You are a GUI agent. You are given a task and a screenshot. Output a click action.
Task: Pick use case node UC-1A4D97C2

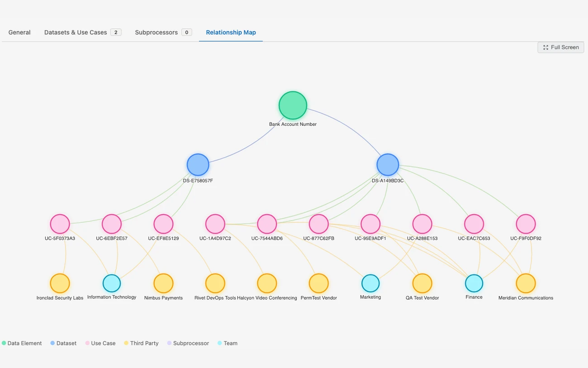point(215,224)
